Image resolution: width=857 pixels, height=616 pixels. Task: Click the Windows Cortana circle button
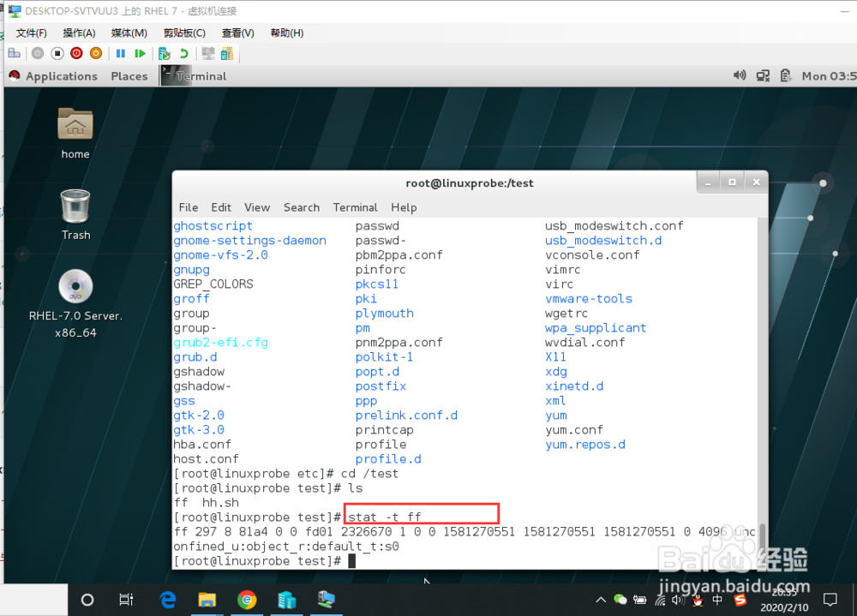[87, 600]
